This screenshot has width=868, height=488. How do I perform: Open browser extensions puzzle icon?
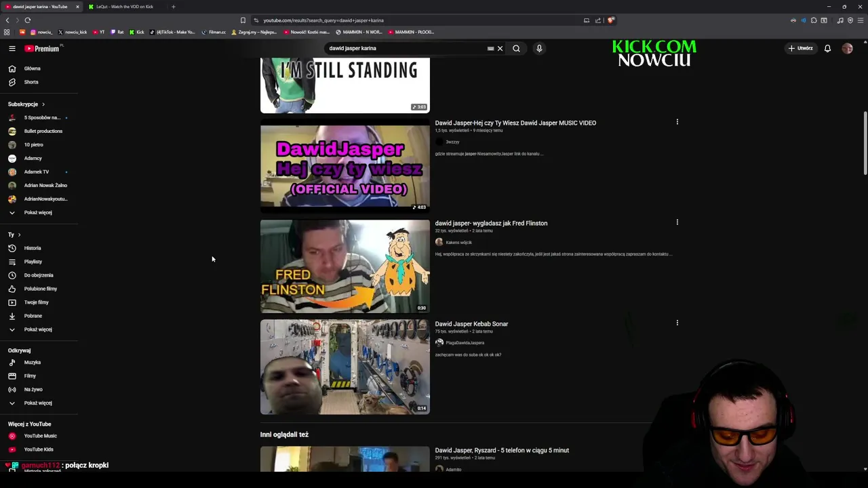tap(814, 20)
